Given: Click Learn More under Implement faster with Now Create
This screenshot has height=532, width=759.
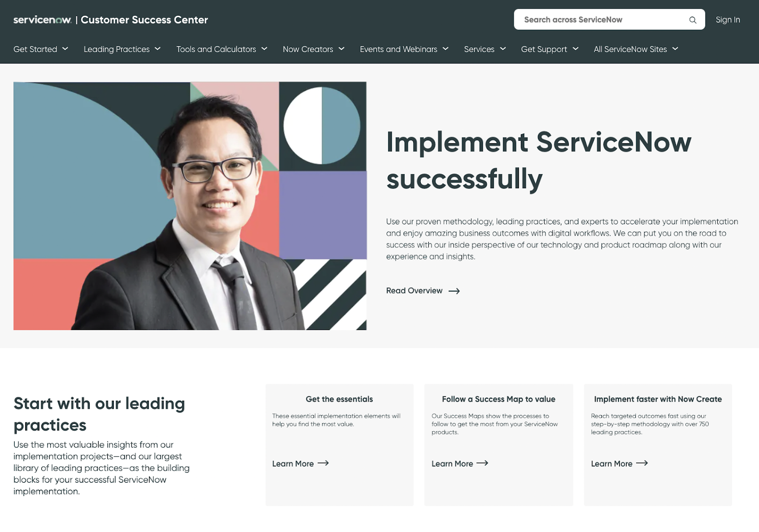Looking at the screenshot, I should click(x=611, y=464).
